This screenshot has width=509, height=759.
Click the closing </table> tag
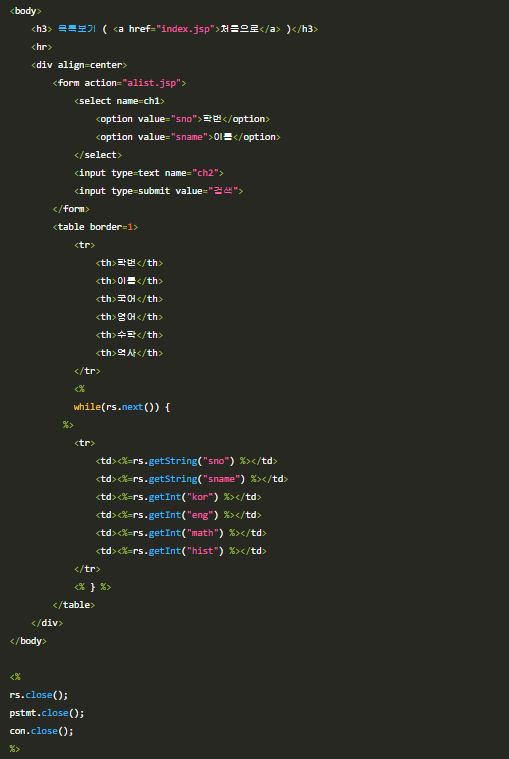[x=74, y=605]
